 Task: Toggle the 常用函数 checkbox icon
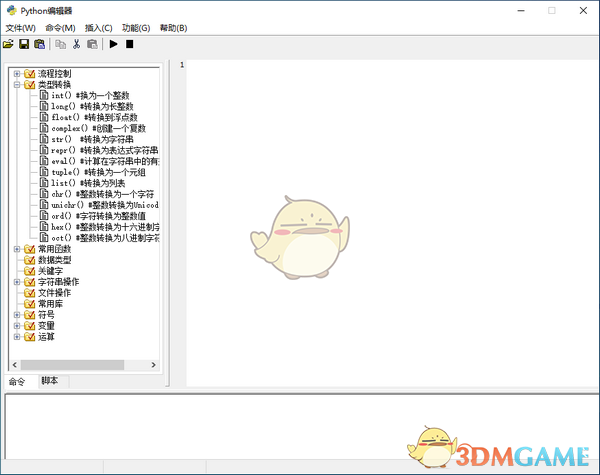[x=29, y=249]
